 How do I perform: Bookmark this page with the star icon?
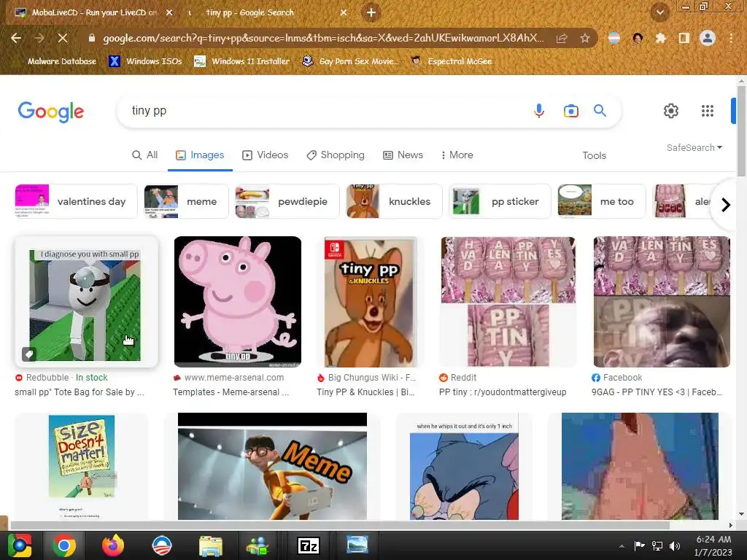(x=585, y=38)
